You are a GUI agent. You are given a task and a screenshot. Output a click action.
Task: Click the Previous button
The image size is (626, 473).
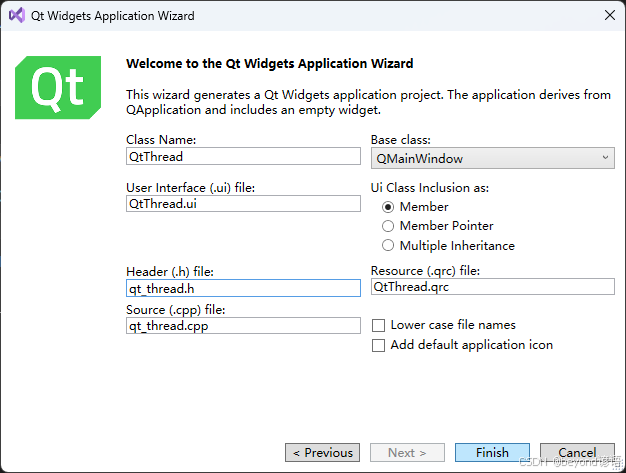(323, 453)
